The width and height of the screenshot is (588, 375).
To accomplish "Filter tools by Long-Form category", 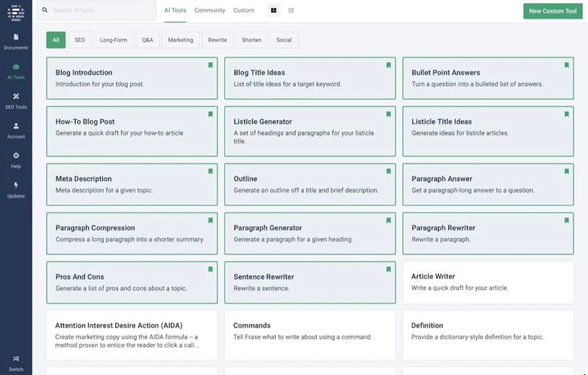I will tap(113, 40).
